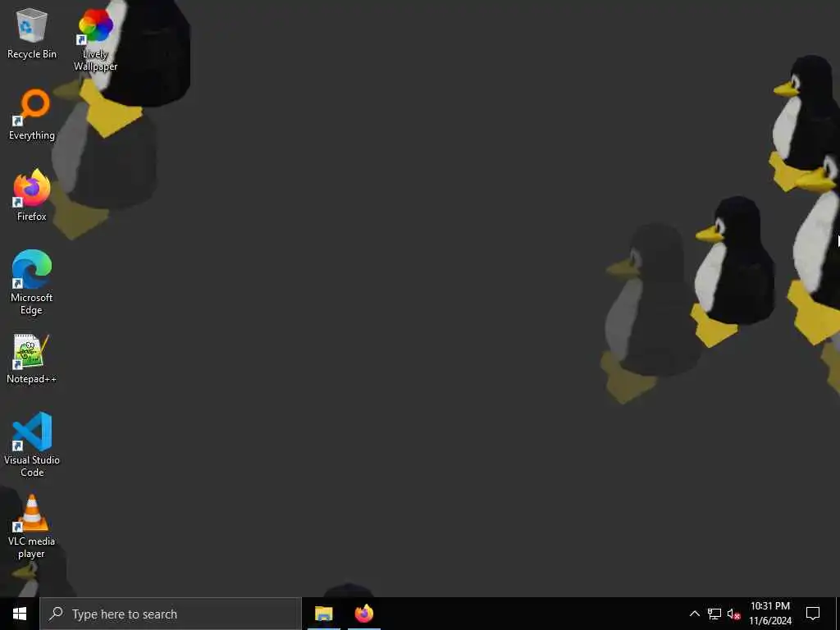This screenshot has height=630, width=840.
Task: Select the VLC media player shortcut
Action: point(32,527)
